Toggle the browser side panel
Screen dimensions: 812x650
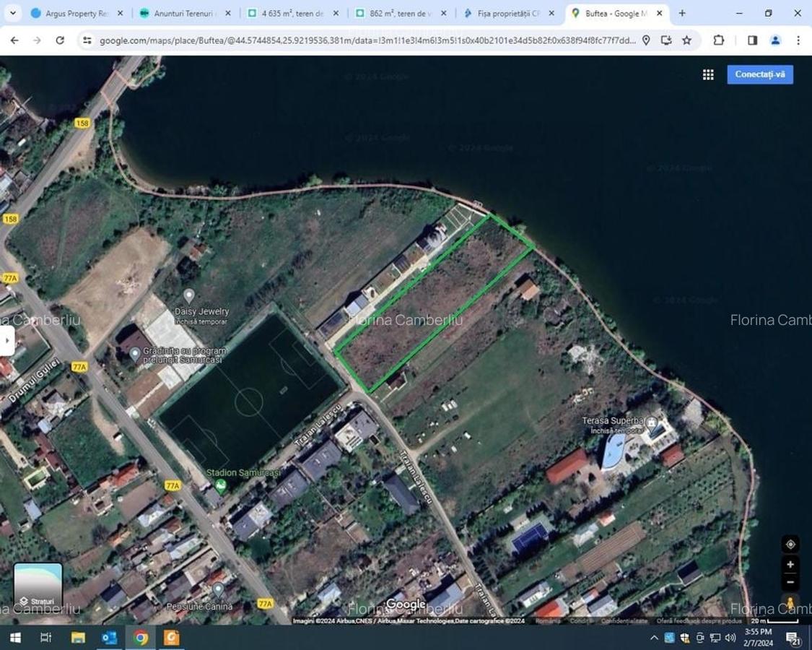click(752, 40)
